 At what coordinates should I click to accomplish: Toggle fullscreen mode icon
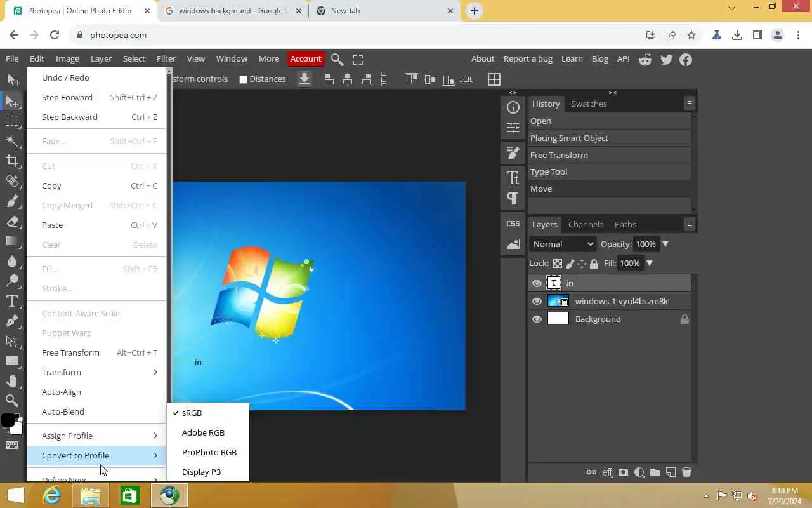[358, 59]
